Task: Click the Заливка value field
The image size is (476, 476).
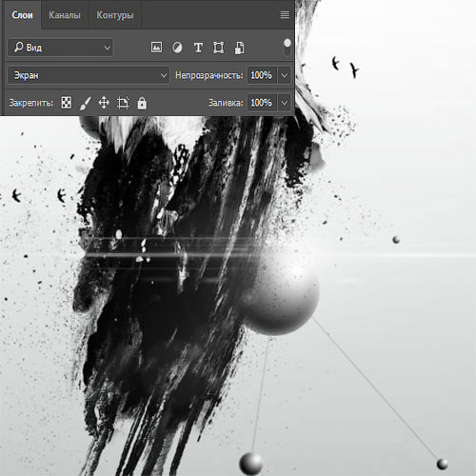Action: (262, 103)
